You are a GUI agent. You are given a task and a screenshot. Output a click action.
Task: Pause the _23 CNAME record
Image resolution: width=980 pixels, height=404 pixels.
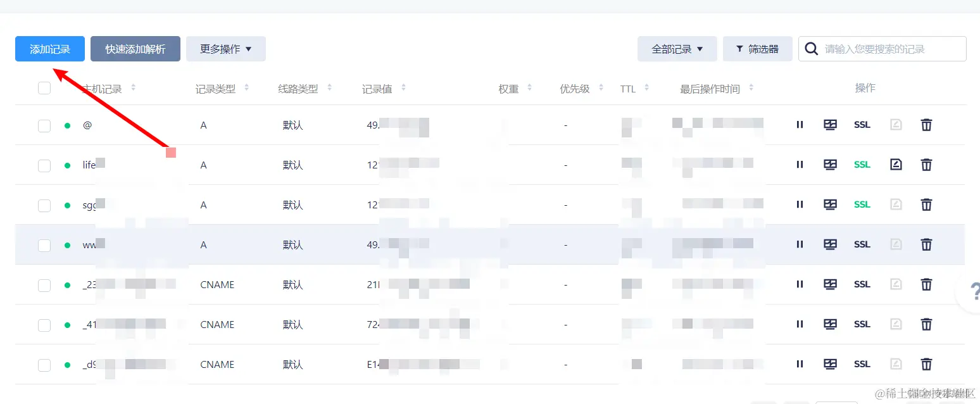tap(800, 284)
